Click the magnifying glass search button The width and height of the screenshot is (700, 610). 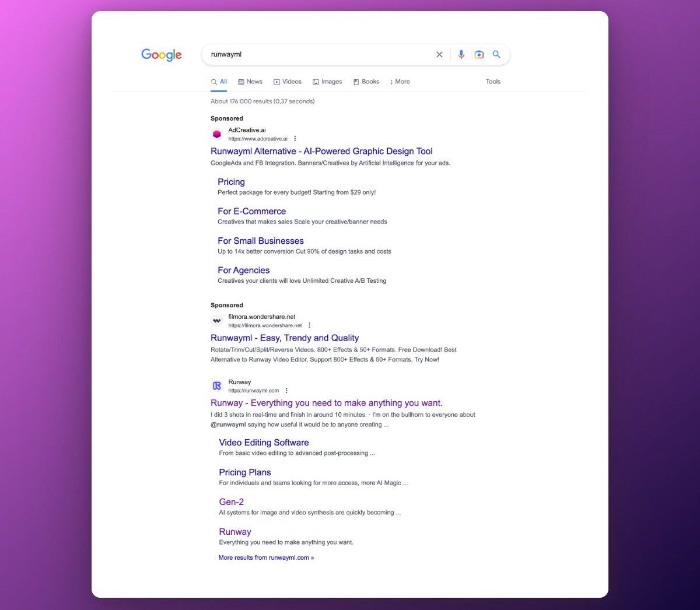pos(496,54)
